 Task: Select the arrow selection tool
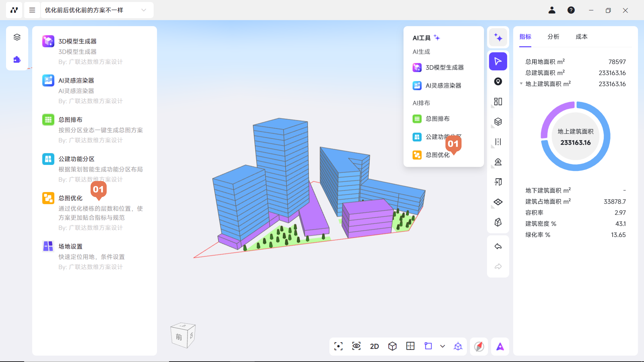tap(498, 61)
